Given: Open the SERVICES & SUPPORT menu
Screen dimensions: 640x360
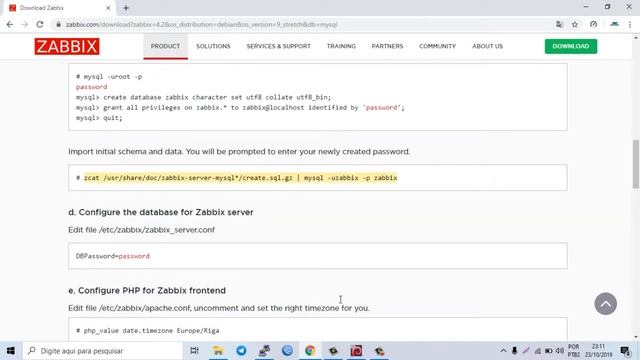Looking at the screenshot, I should [278, 46].
